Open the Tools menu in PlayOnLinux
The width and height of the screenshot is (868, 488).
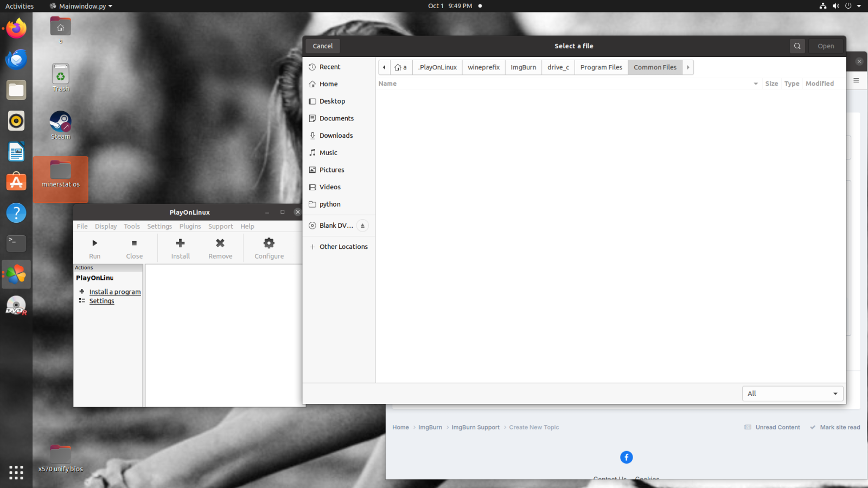(132, 226)
